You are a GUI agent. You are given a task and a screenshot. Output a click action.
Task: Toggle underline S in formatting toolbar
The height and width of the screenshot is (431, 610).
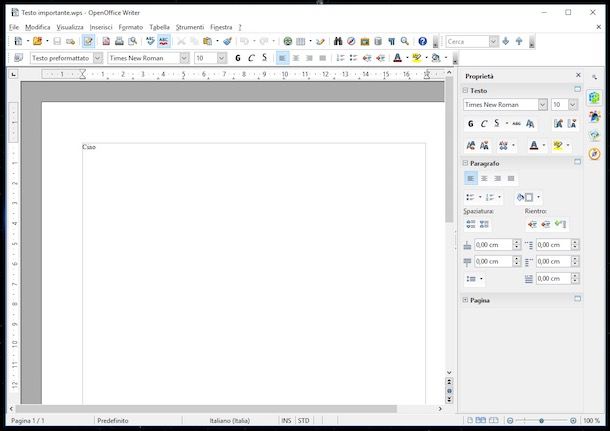(x=265, y=58)
